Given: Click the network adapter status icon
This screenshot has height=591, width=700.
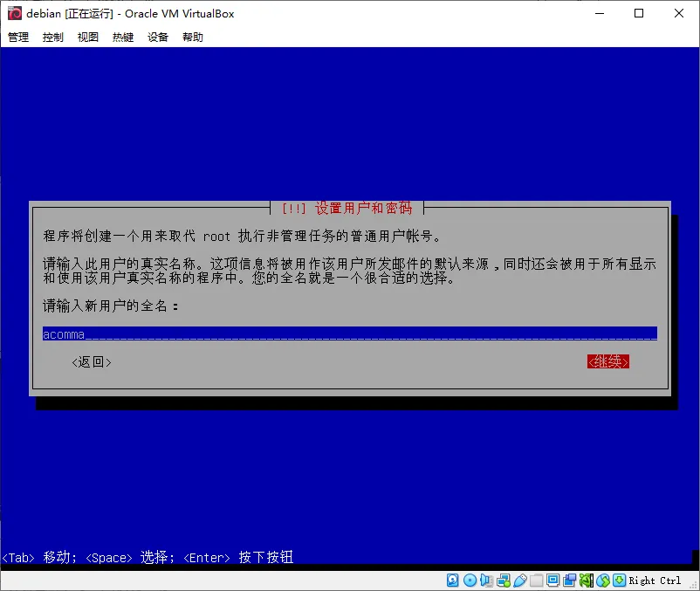Looking at the screenshot, I should [503, 580].
